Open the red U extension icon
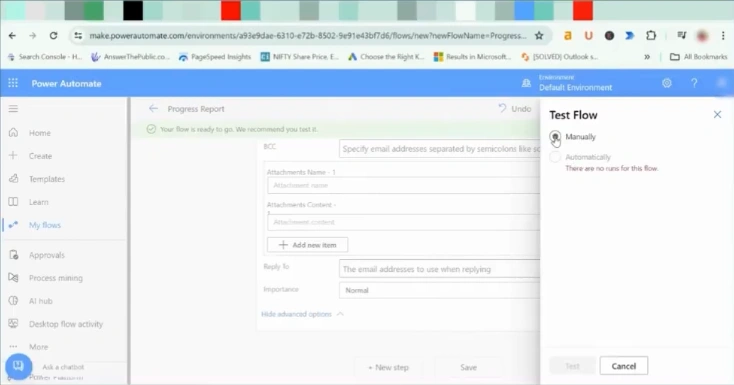The image size is (734, 385). 588,36
